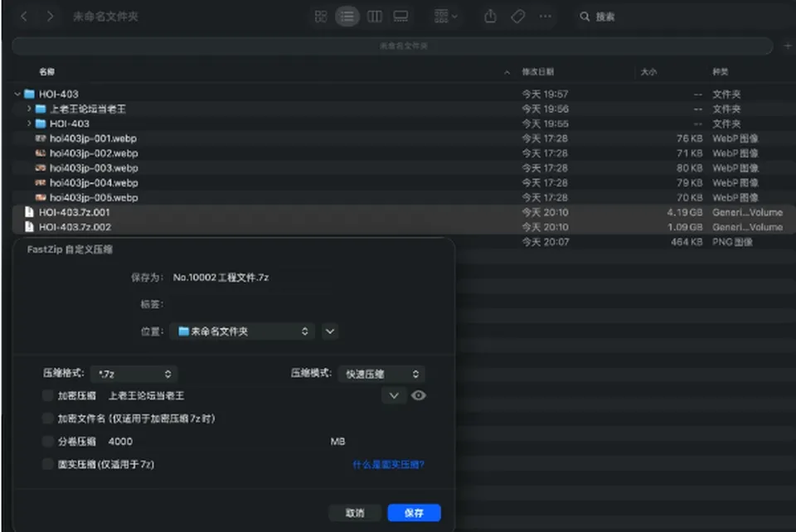Screen dimensions: 796x532
Task: Sort by the 种类 column header
Action: click(x=720, y=71)
